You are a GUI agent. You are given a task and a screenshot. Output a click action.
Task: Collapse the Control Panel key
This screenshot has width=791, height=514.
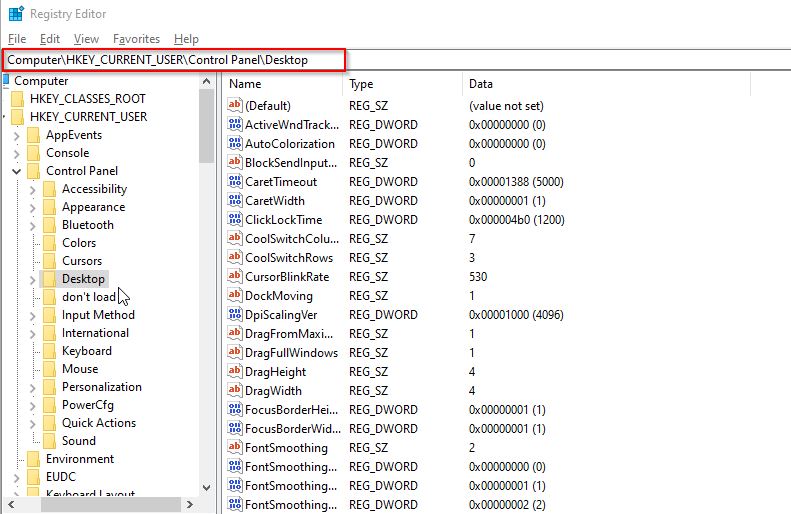(17, 172)
